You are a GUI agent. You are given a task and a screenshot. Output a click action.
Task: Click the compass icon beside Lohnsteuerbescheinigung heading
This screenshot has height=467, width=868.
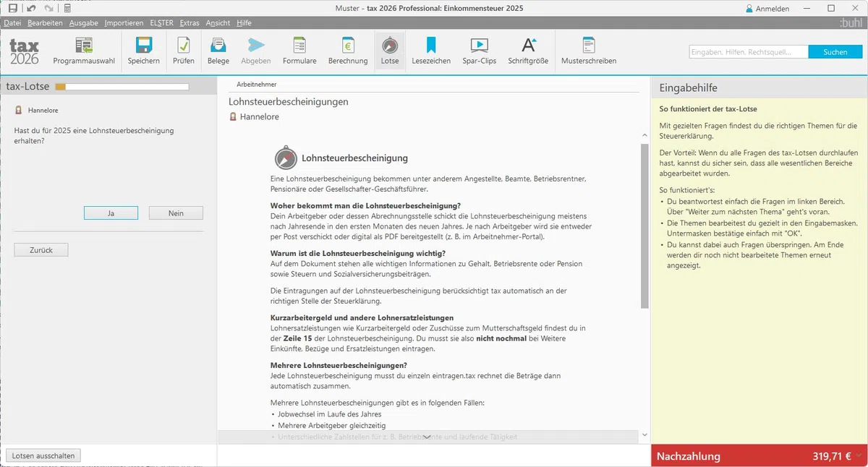[286, 158]
